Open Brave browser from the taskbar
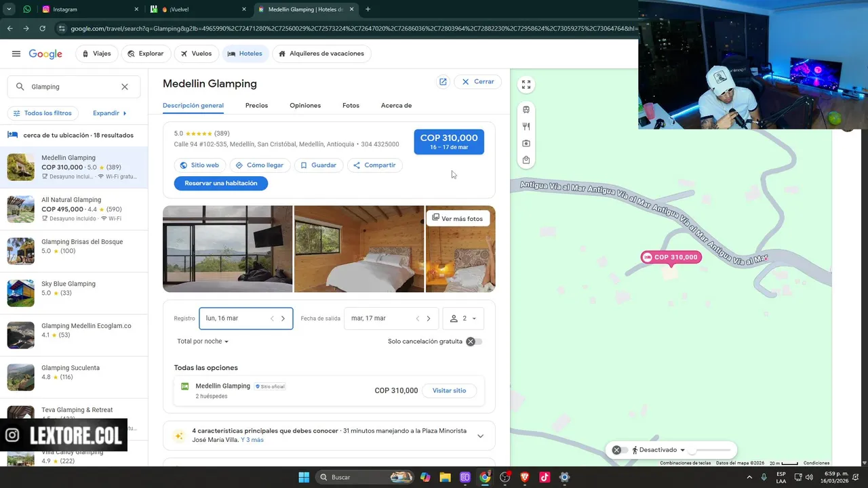 coord(525,477)
